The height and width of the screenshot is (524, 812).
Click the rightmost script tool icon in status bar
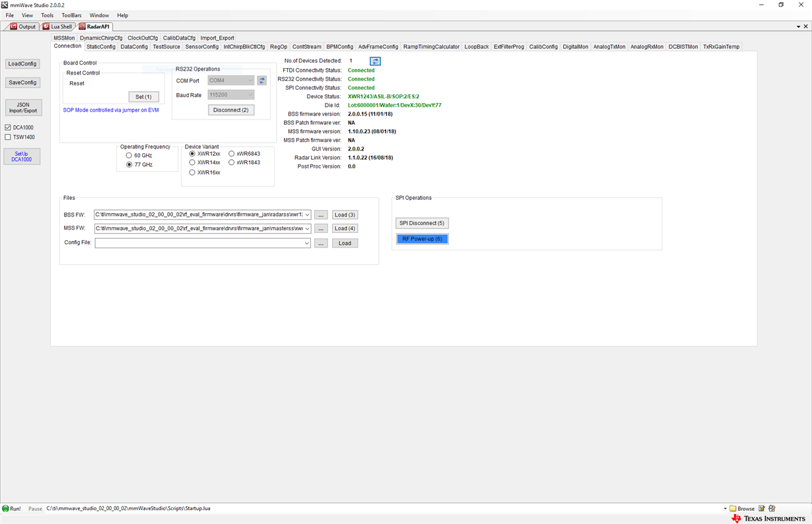tap(772, 509)
